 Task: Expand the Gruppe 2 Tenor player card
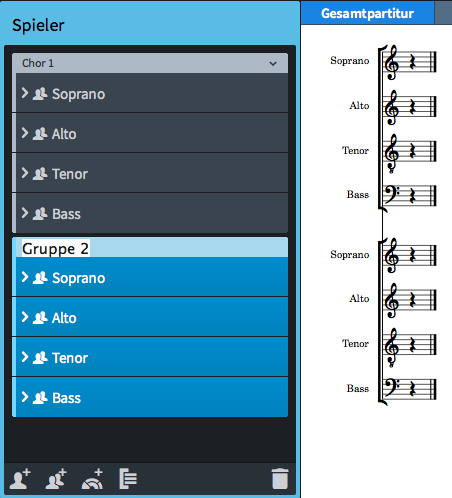[x=25, y=357]
